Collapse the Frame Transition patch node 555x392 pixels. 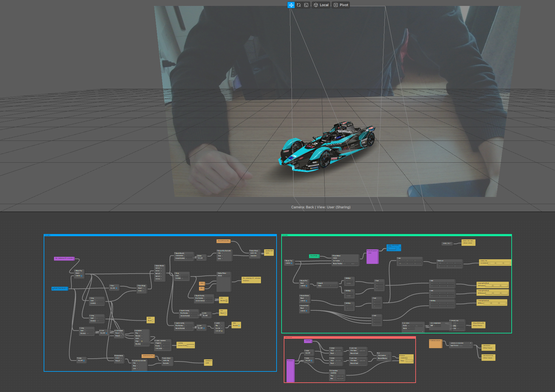155,340
